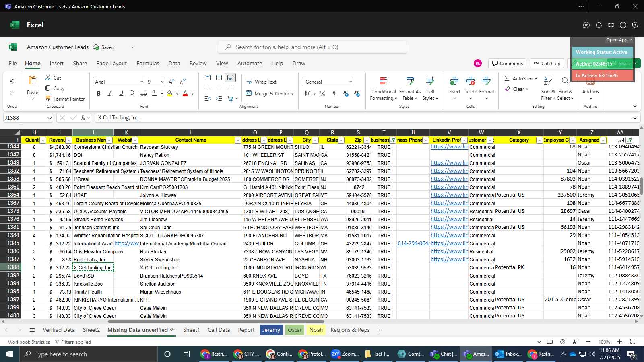Select the Format Painter tool

point(65,99)
